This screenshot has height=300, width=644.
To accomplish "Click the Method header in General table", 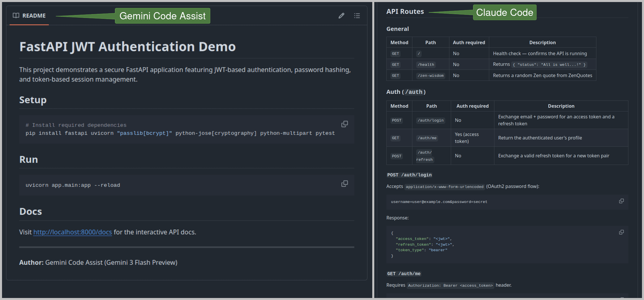I will coord(399,42).
